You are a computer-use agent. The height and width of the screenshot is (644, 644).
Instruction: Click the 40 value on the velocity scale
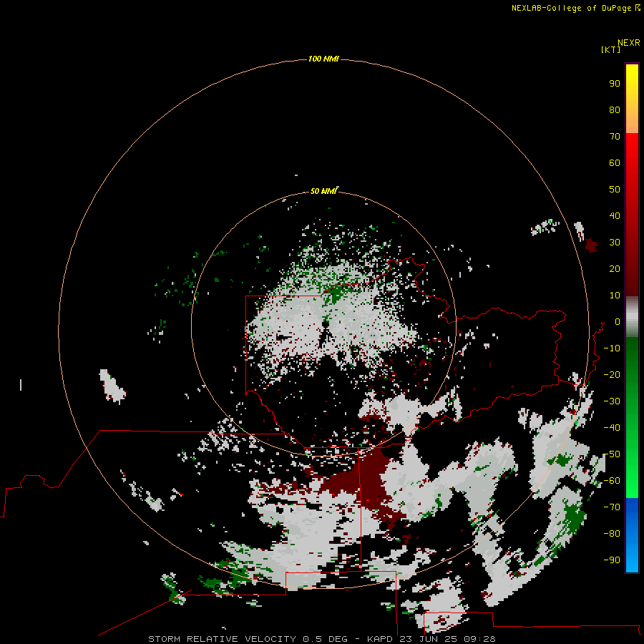click(x=615, y=216)
